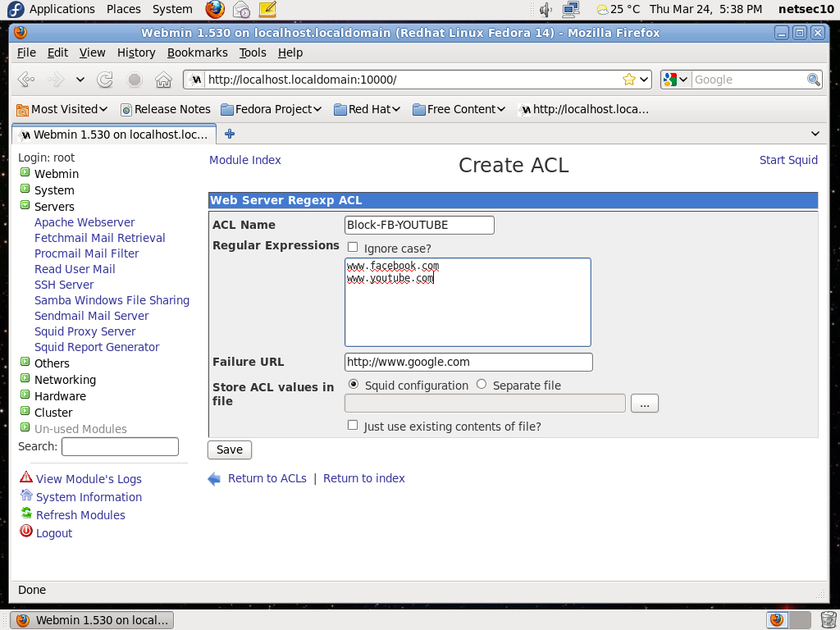Click the Stop loading button
The width and height of the screenshot is (840, 630).
pos(135,80)
